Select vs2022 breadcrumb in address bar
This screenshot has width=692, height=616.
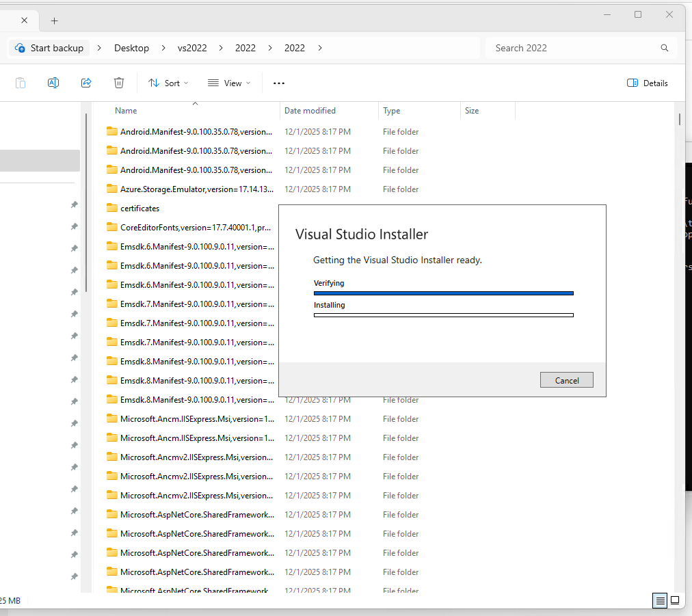[x=192, y=48]
